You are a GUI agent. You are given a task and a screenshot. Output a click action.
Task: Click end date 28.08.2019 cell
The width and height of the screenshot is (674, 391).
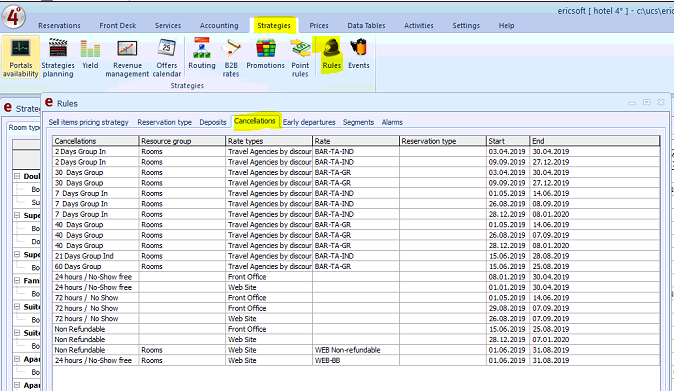coord(595,256)
